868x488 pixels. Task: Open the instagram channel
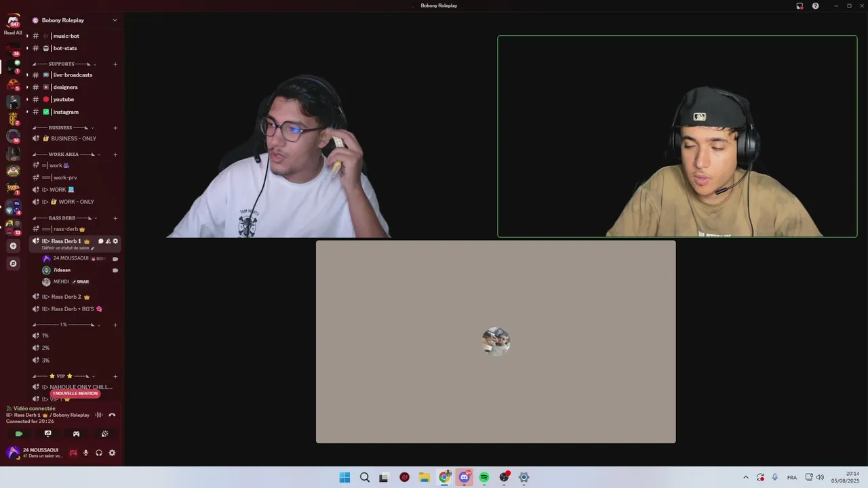point(75,112)
